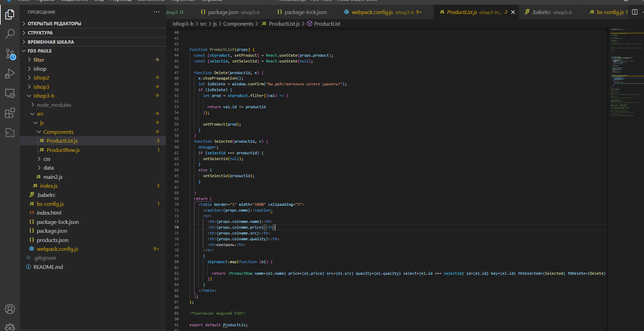Image resolution: width=644 pixels, height=331 pixels.
Task: Open the Manage gear icon
Action: pyautogui.click(x=10, y=327)
